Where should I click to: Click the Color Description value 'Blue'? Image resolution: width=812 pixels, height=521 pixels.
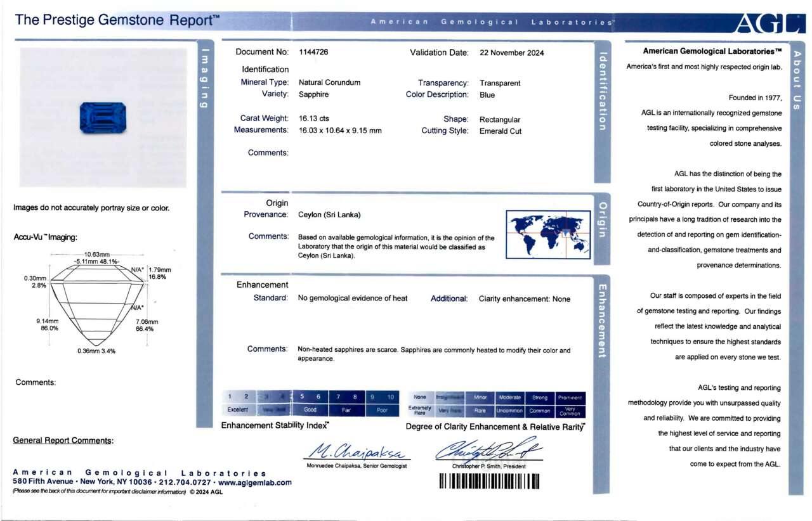pyautogui.click(x=487, y=95)
